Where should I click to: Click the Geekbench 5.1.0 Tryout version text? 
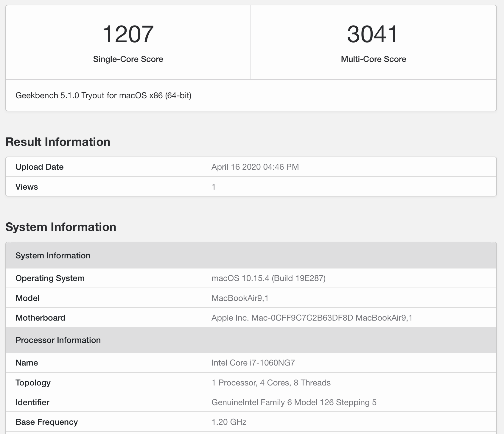click(103, 96)
